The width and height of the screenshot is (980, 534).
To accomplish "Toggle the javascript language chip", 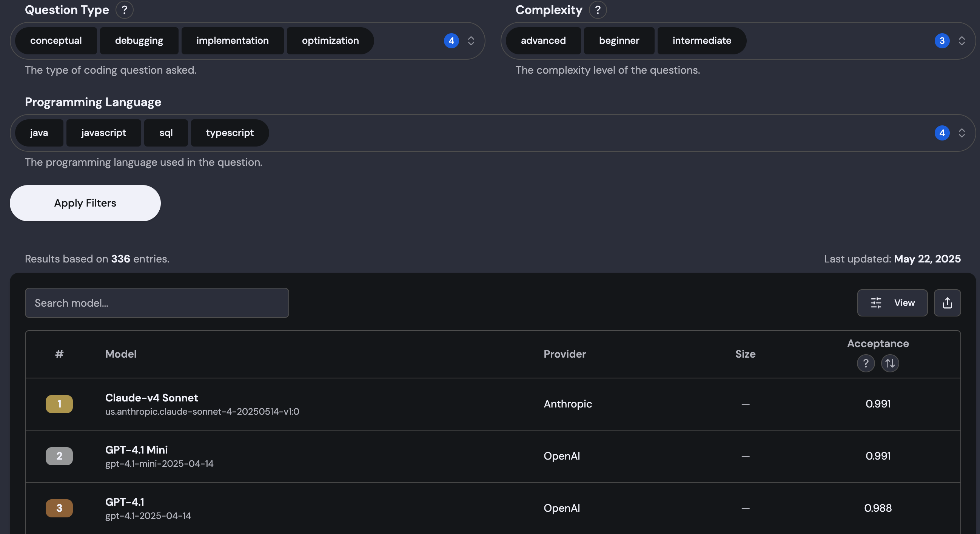I will (104, 133).
